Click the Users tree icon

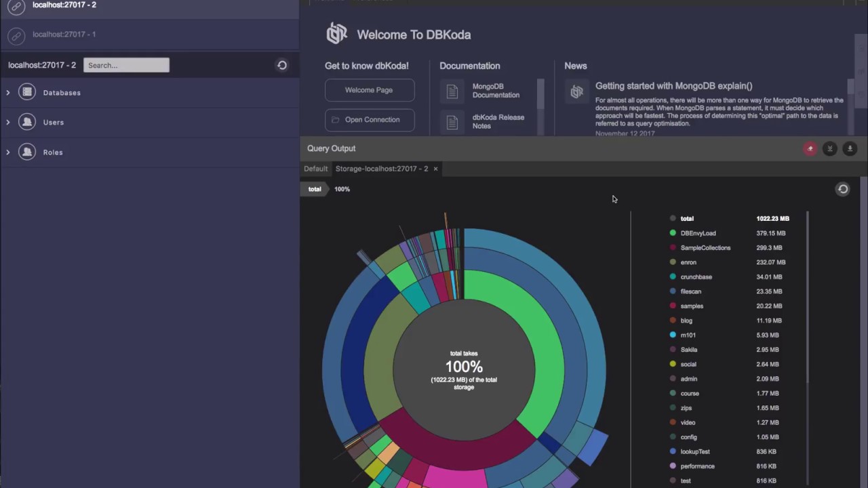27,122
